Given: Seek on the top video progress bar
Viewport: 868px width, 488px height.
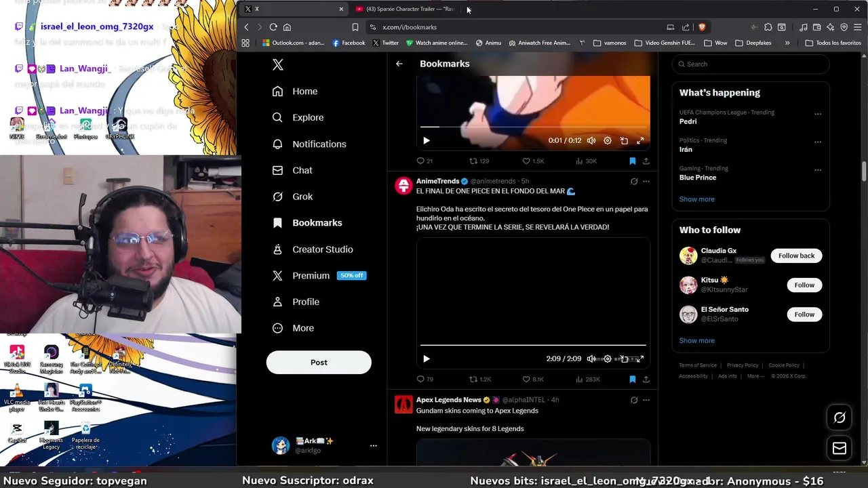Looking at the screenshot, I should (x=533, y=127).
